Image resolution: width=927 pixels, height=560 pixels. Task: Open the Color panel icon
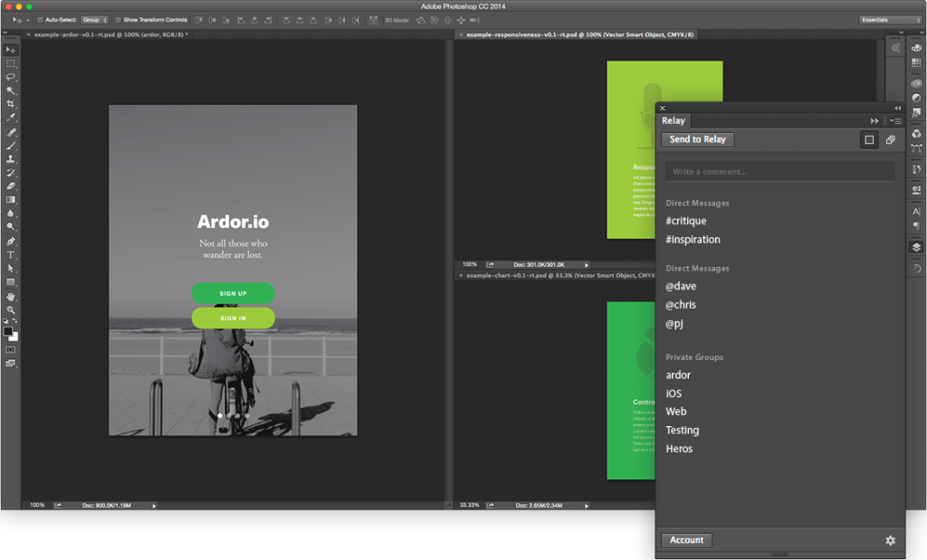[916, 47]
